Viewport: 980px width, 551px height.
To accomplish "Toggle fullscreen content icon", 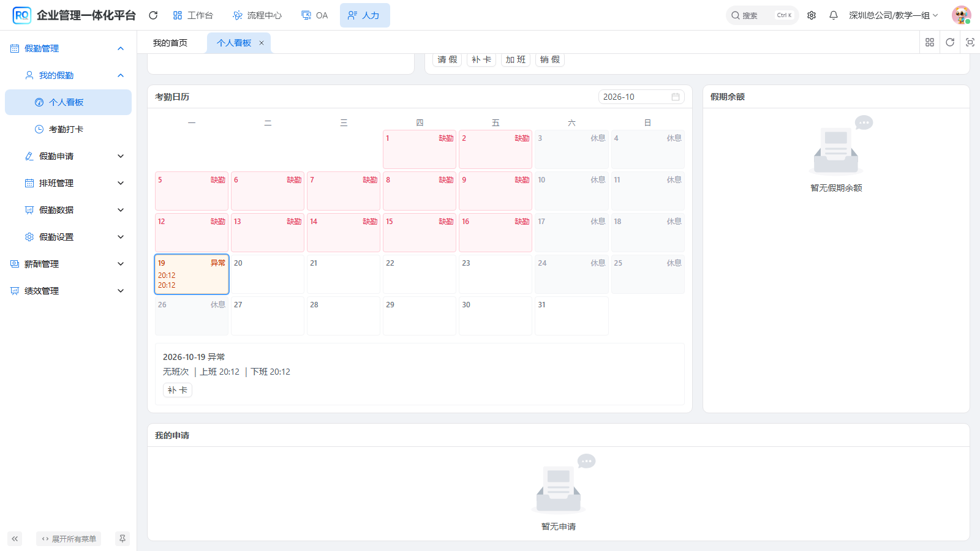I will point(970,42).
